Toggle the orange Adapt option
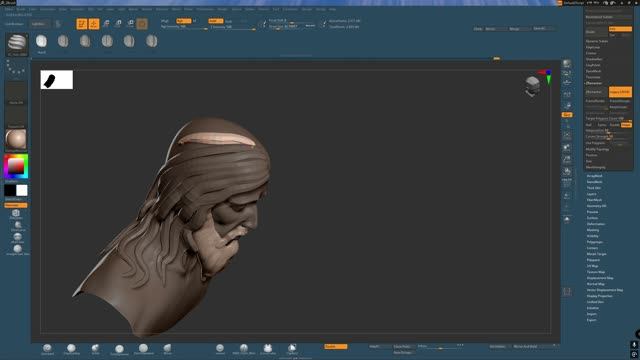Screen dimensions: 640x360 (626, 125)
